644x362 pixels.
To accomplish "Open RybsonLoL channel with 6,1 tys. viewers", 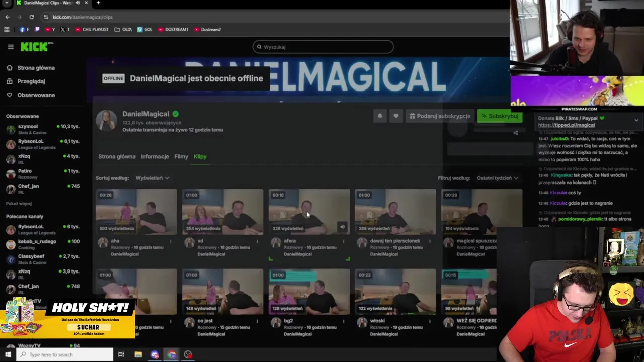I will (x=43, y=144).
